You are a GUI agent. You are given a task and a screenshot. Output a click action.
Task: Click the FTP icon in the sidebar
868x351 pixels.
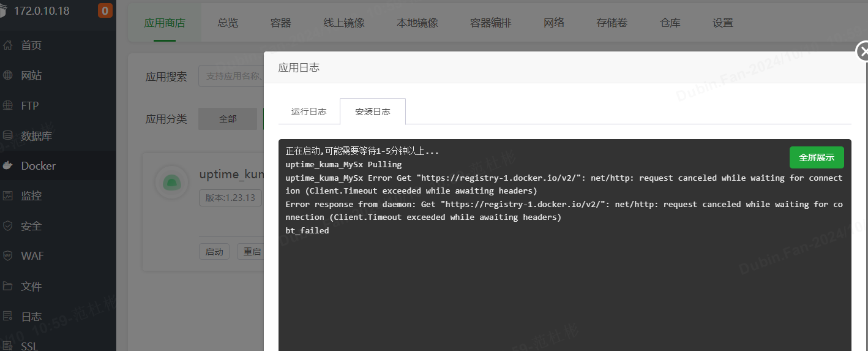[x=8, y=105]
